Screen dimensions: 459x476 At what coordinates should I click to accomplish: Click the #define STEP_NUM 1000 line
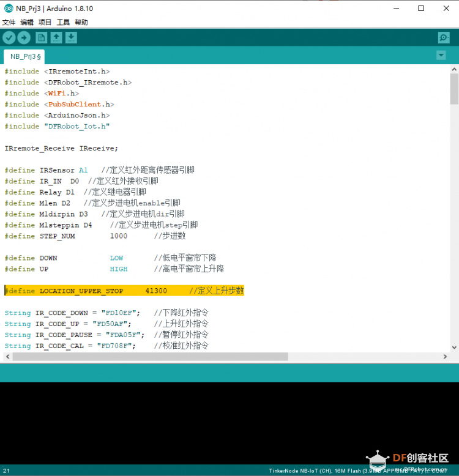pyautogui.click(x=95, y=236)
